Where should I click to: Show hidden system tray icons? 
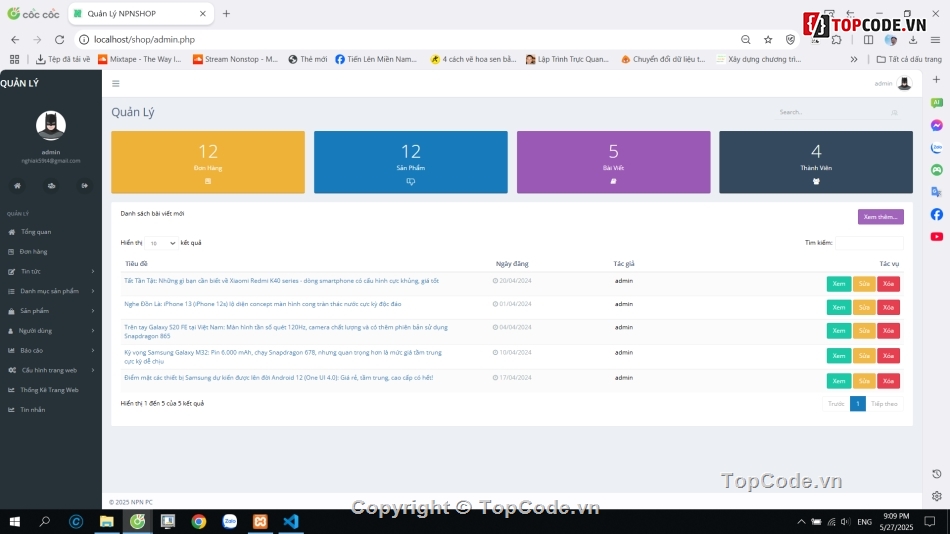[801, 521]
